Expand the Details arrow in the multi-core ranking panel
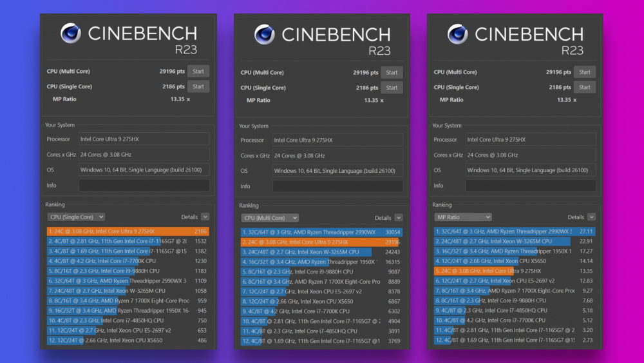 pyautogui.click(x=399, y=218)
